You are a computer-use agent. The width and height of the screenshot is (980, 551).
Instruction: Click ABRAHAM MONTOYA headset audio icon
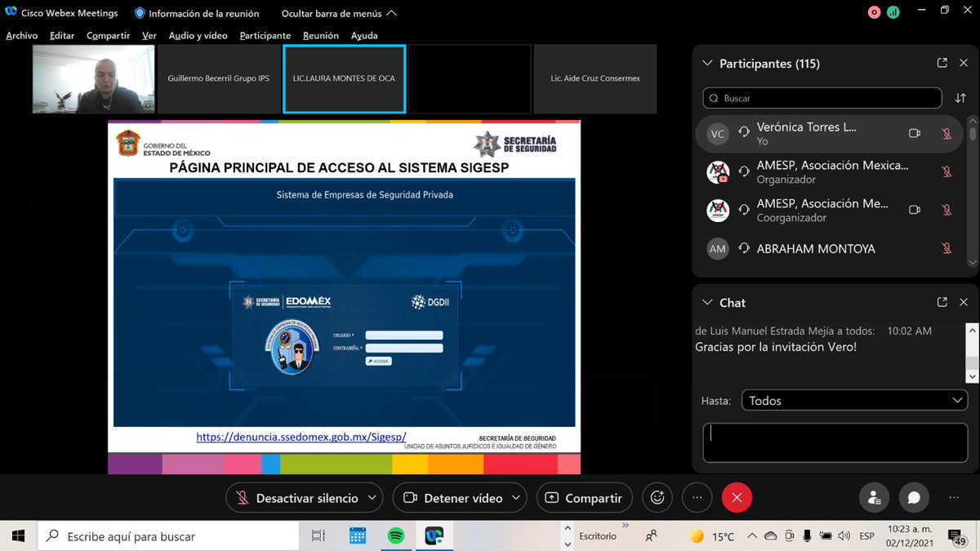click(744, 248)
